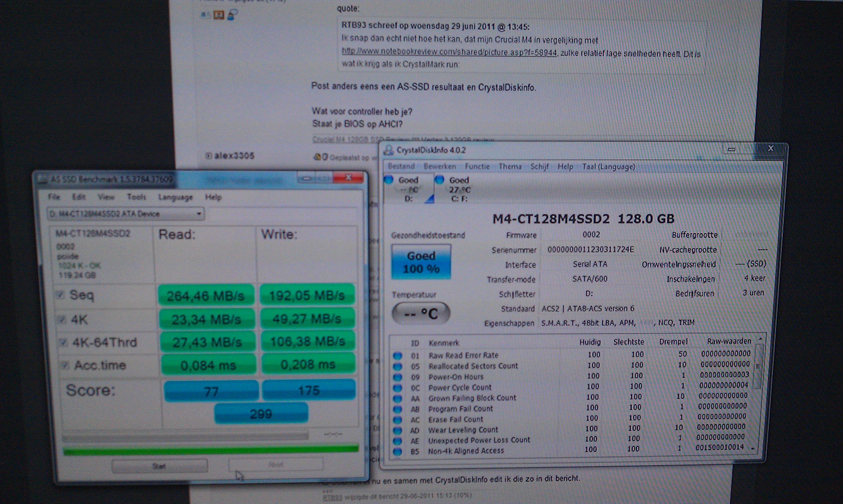Open the Thema menu
This screenshot has height=504, width=843.
[x=510, y=167]
